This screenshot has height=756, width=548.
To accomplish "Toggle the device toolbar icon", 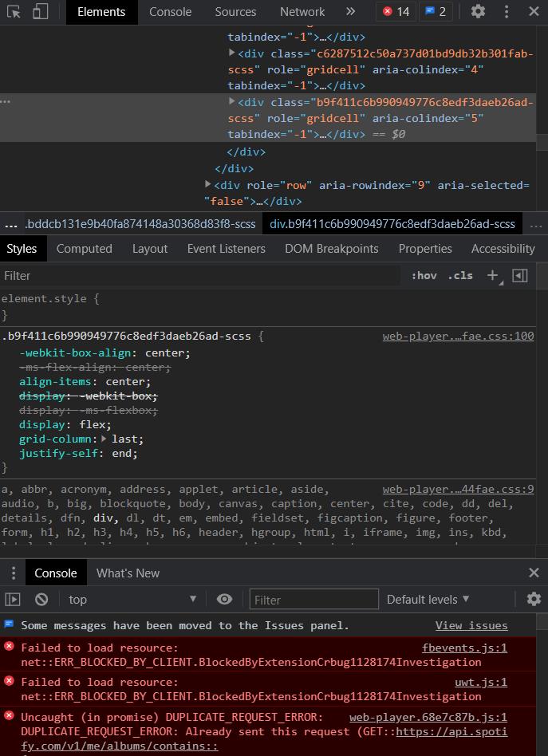I will click(40, 12).
